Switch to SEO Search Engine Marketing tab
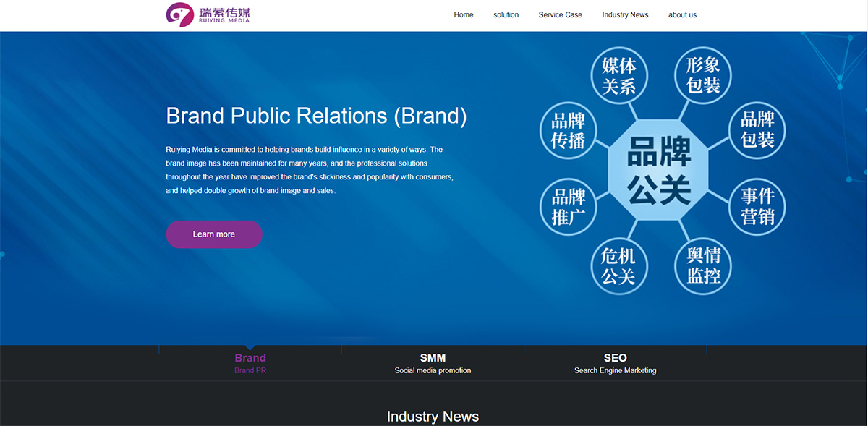 click(x=615, y=363)
